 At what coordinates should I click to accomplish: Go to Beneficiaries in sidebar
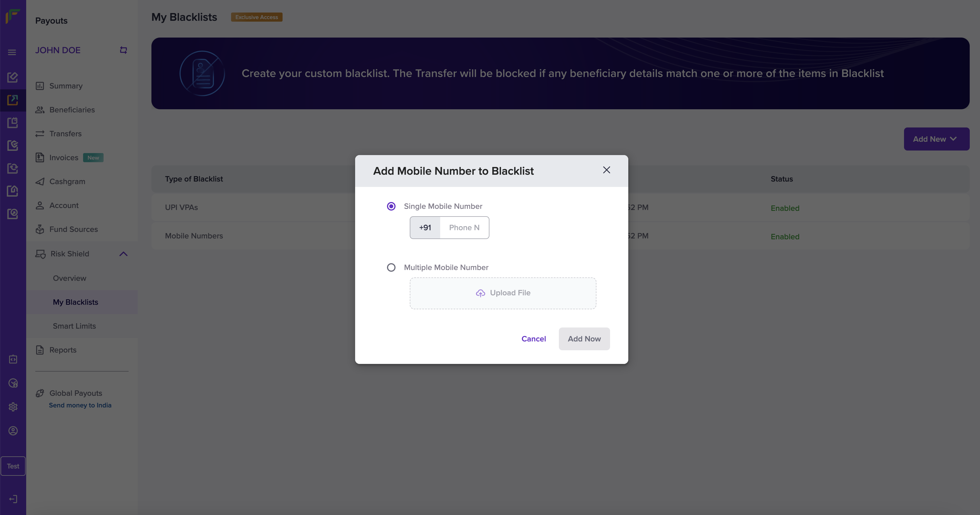point(72,110)
